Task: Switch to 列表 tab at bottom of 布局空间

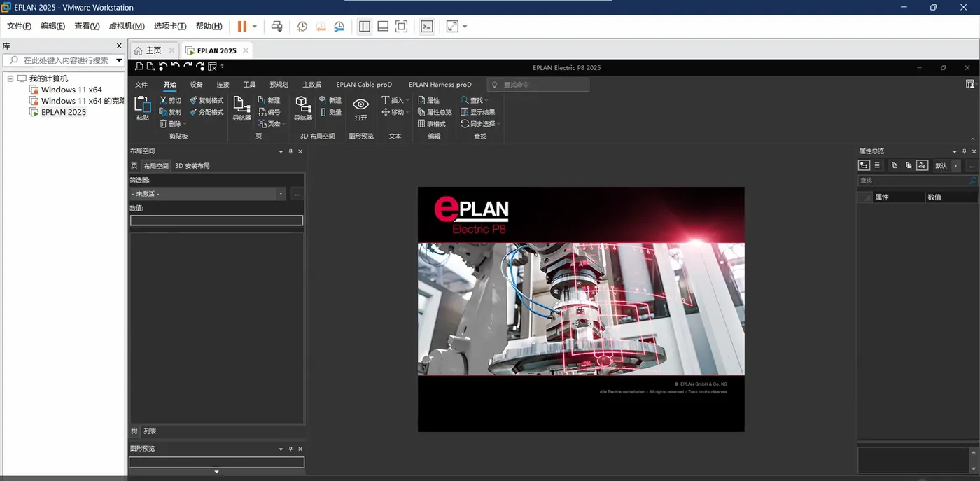Action: pos(150,431)
